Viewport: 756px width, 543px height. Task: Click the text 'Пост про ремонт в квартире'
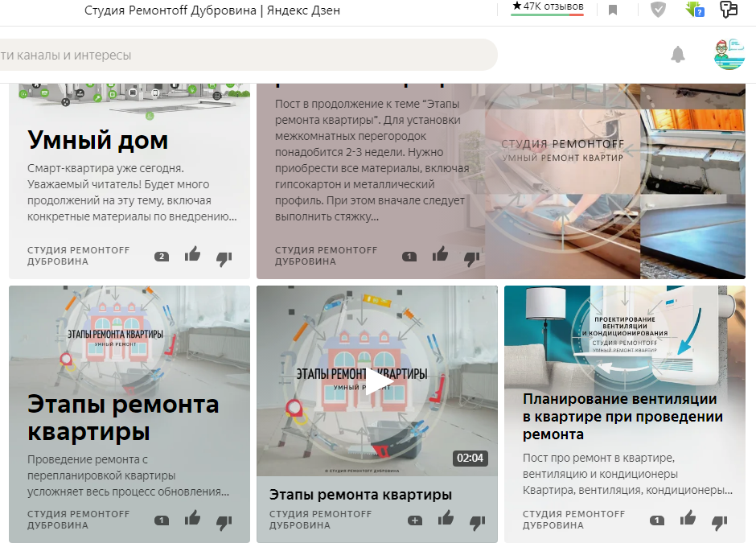pyautogui.click(x=599, y=458)
